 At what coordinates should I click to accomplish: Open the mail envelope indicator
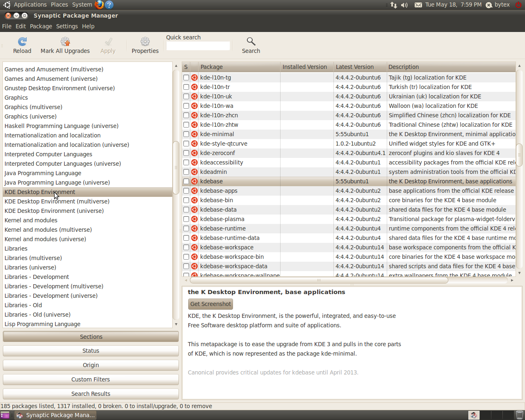(418, 5)
